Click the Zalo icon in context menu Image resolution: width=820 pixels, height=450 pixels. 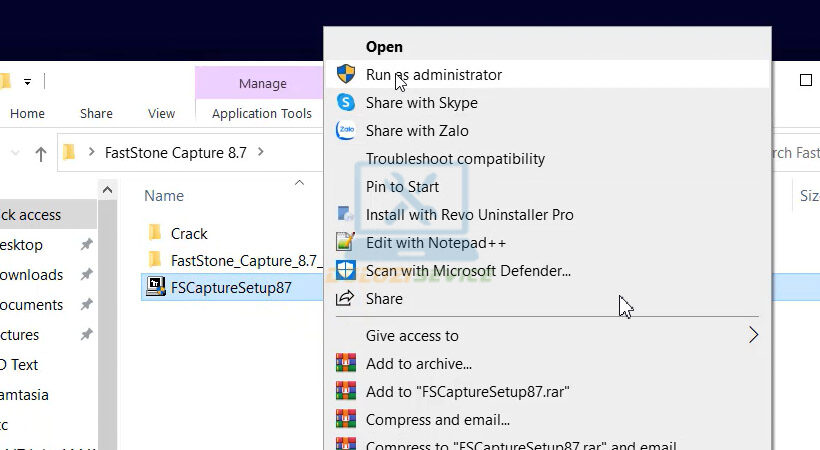(x=346, y=131)
